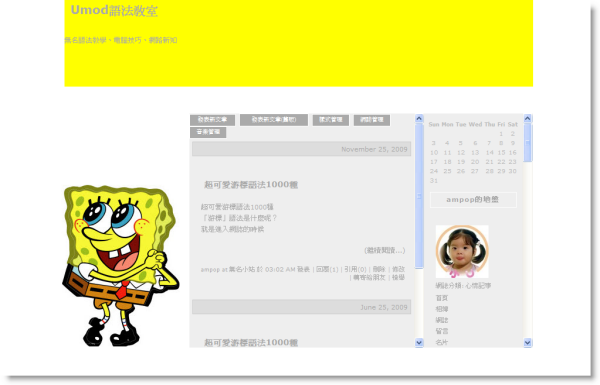The image size is (600, 385).
Task: Click sidebar scrollbar down arrow
Action: 528,343
